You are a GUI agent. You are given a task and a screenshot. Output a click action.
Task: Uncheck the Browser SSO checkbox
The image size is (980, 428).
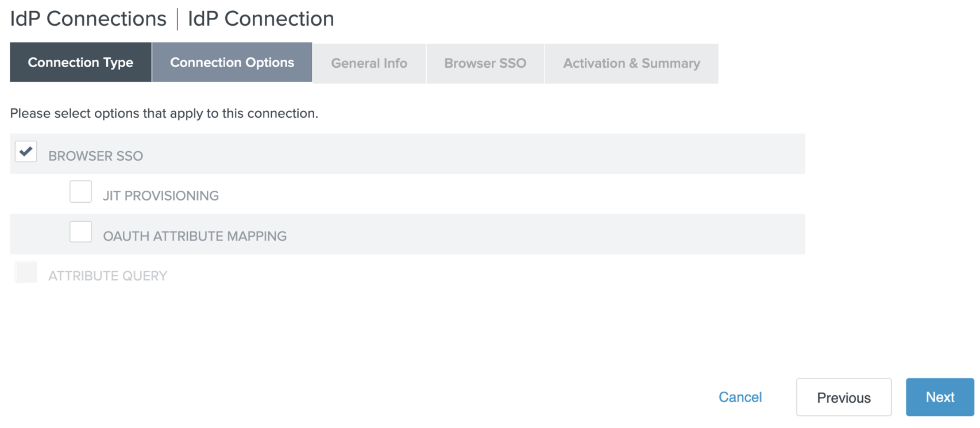click(x=26, y=152)
